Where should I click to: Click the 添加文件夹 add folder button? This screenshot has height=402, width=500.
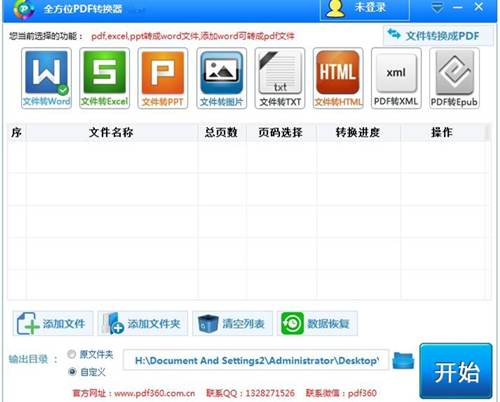point(143,323)
